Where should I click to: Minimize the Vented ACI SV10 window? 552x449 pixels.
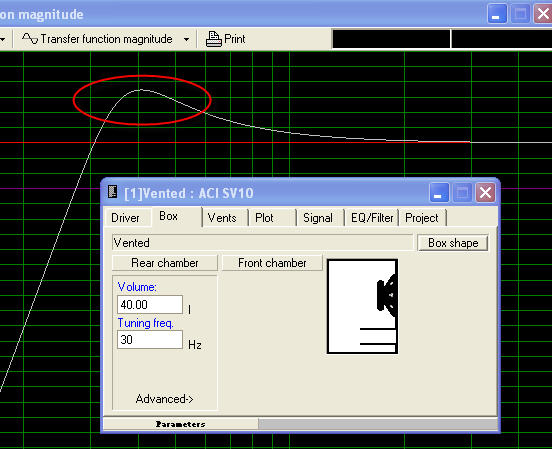(x=439, y=193)
